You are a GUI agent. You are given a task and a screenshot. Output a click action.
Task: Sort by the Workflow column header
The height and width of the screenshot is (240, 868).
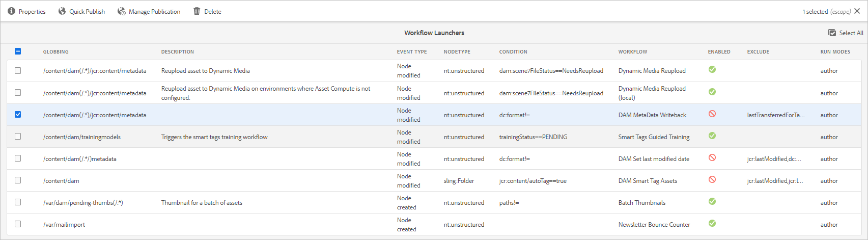coord(633,52)
